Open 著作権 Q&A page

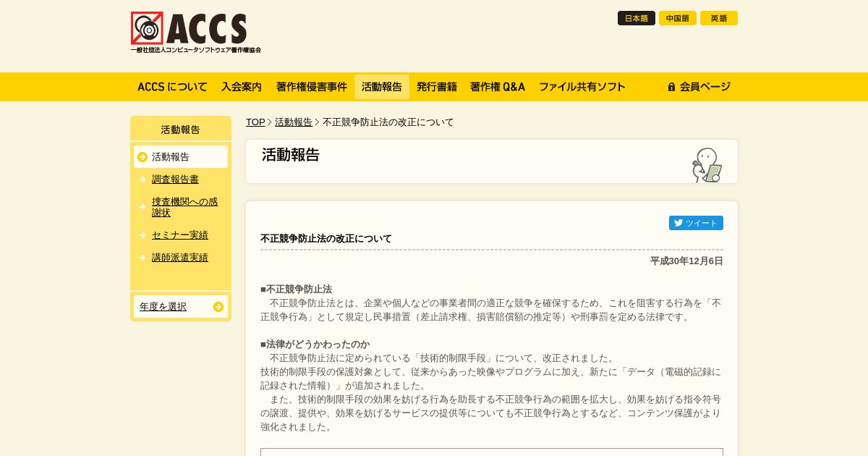(498, 87)
